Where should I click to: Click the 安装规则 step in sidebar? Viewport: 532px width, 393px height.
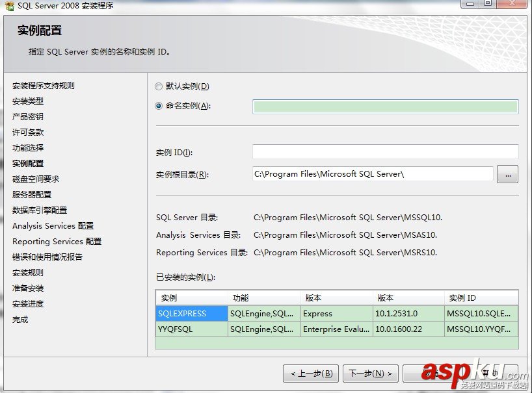tap(28, 272)
